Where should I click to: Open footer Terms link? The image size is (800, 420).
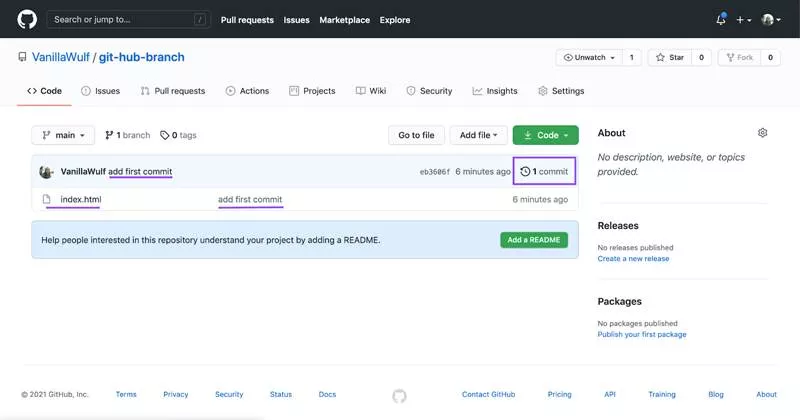126,394
